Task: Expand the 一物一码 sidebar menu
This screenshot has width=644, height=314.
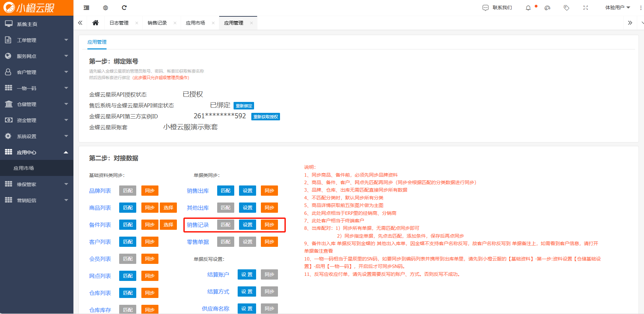Action: [x=37, y=88]
